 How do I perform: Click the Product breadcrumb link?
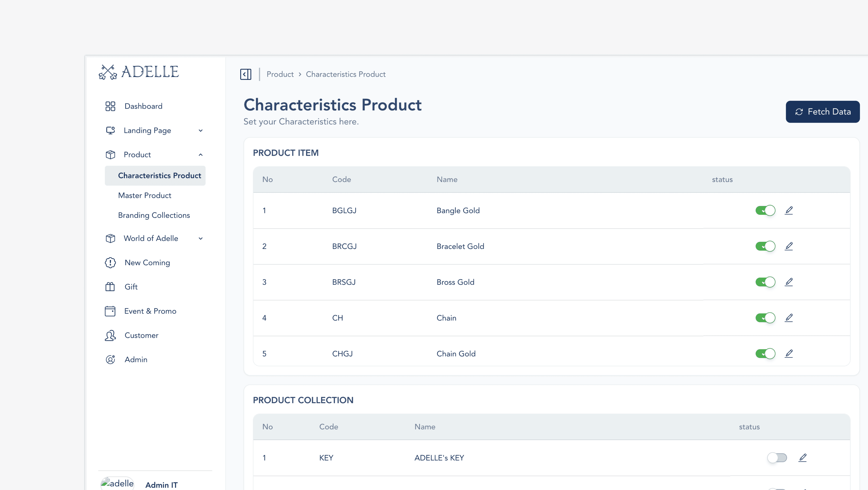(x=280, y=74)
